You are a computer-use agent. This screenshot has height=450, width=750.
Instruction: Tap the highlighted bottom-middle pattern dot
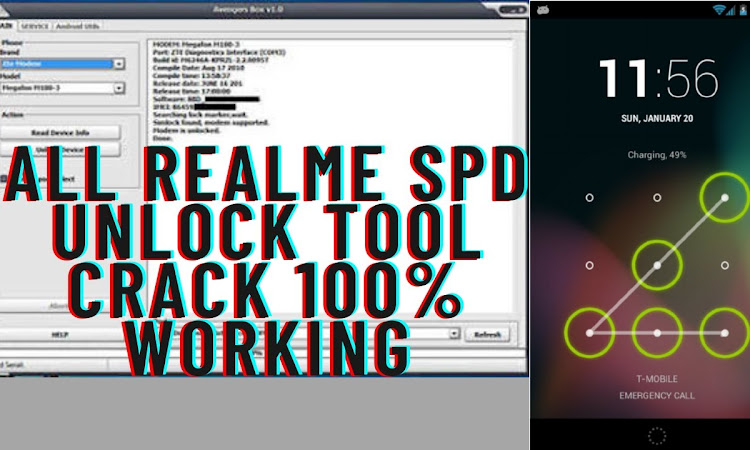coord(657,333)
